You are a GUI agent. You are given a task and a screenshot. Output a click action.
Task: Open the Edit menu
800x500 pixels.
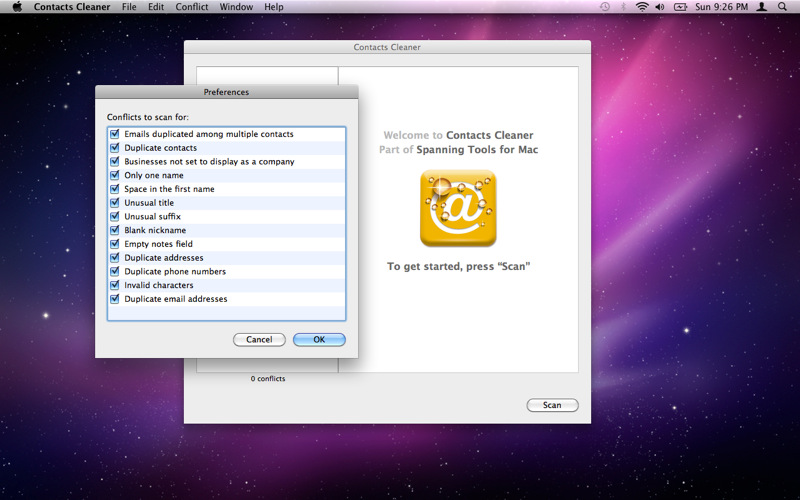click(156, 7)
